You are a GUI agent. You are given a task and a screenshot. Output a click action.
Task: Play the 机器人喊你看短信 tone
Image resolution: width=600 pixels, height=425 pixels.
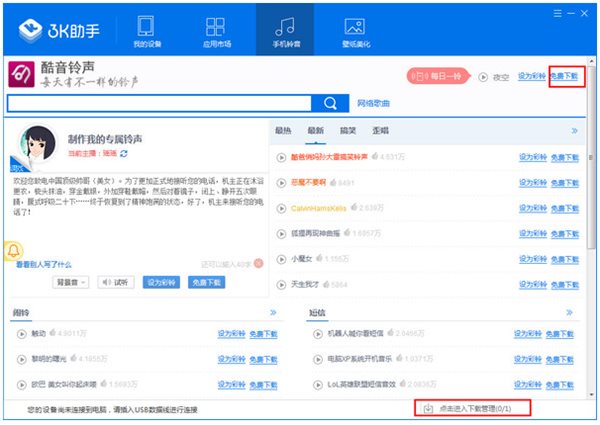(x=318, y=334)
